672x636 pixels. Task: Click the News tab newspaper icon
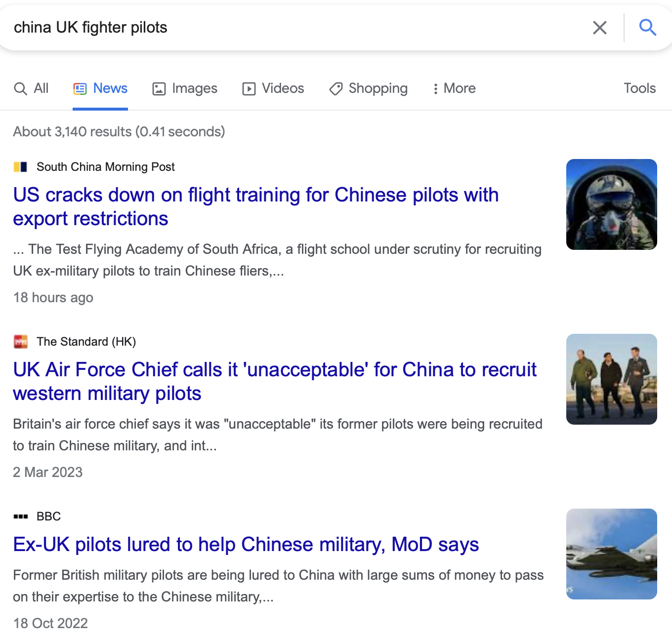(80, 88)
